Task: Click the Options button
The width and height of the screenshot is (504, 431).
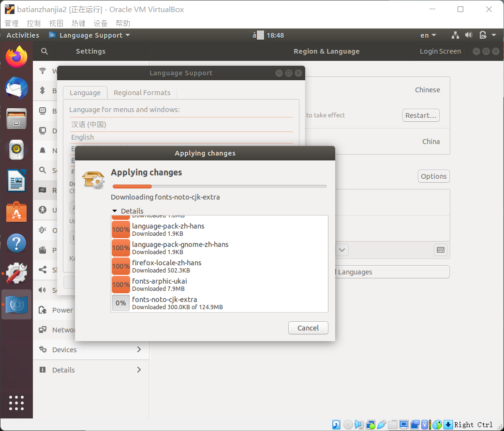Action: coord(433,176)
